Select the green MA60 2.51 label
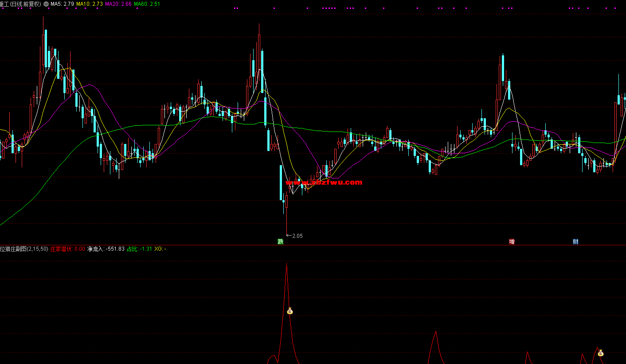Screen dimensions: 626x364 tap(147, 4)
